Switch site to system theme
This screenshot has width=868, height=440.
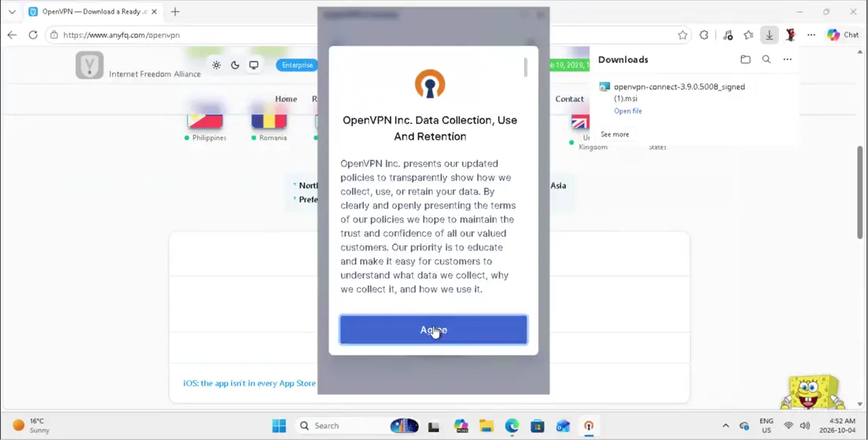[x=253, y=65]
